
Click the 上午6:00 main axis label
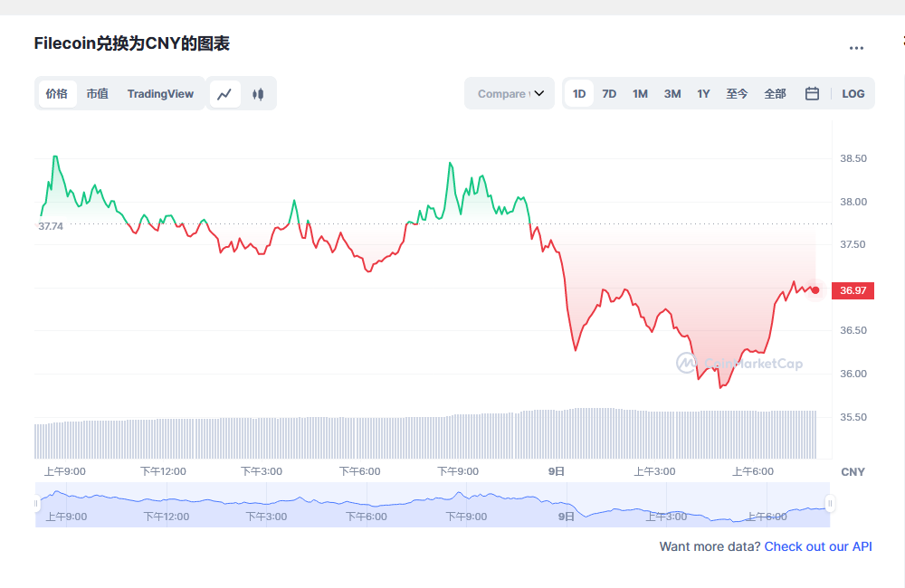click(753, 471)
